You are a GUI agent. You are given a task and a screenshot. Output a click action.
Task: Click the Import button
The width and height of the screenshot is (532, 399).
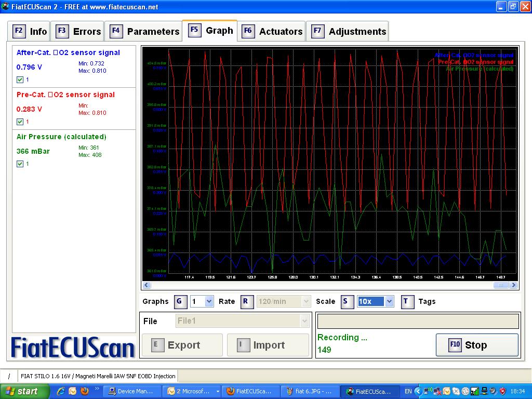(268, 345)
